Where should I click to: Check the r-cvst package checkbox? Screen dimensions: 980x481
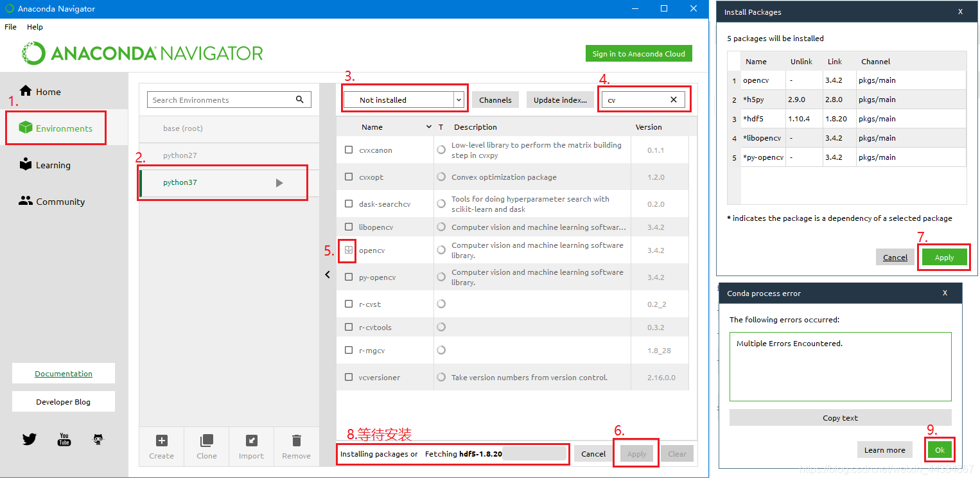349,304
